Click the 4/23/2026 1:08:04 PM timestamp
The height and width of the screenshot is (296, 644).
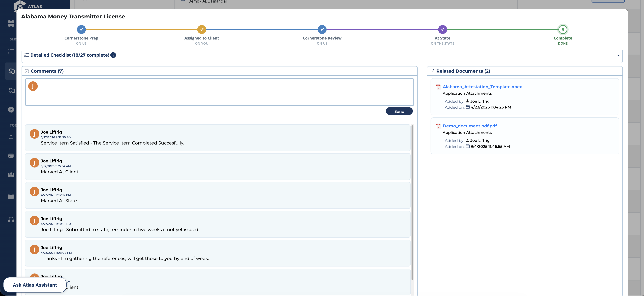click(x=56, y=253)
